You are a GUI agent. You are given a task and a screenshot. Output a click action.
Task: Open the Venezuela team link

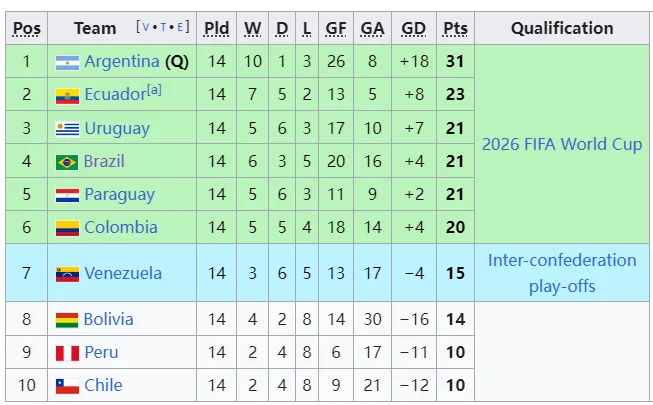(123, 273)
